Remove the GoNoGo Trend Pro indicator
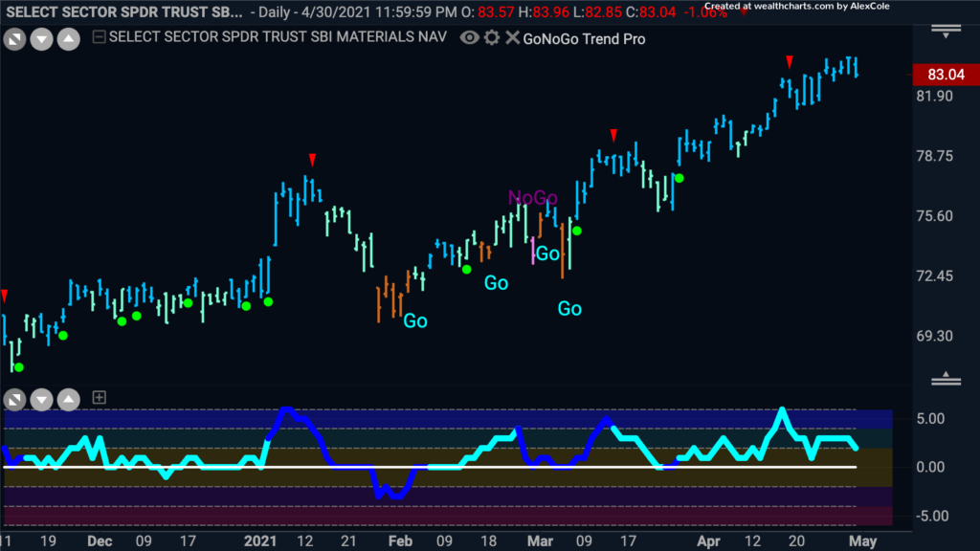980x551 pixels. 512,38
